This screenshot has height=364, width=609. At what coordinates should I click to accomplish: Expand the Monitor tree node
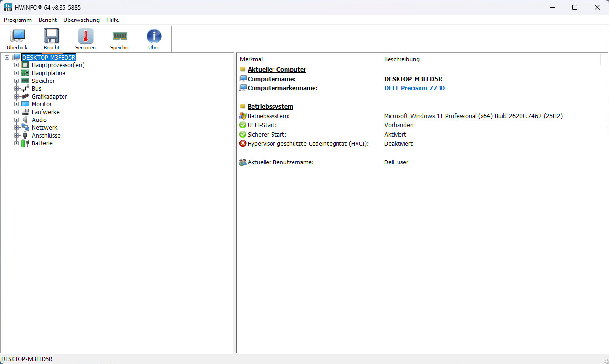[17, 104]
